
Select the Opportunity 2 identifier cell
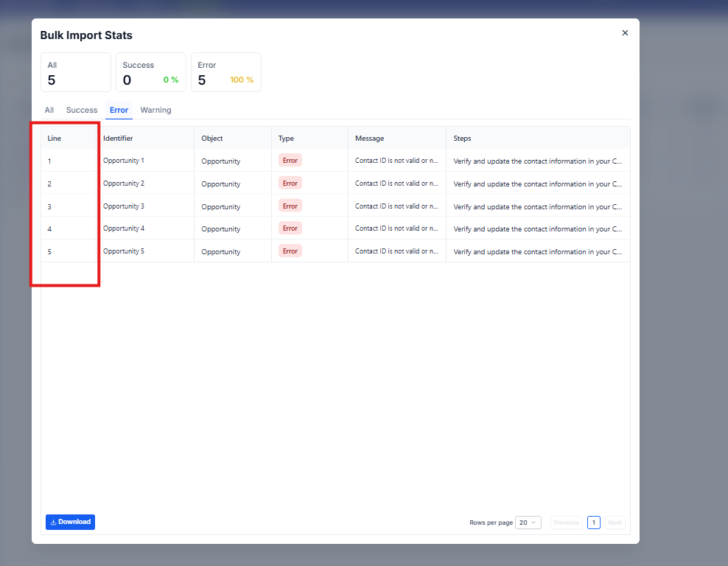pyautogui.click(x=124, y=184)
